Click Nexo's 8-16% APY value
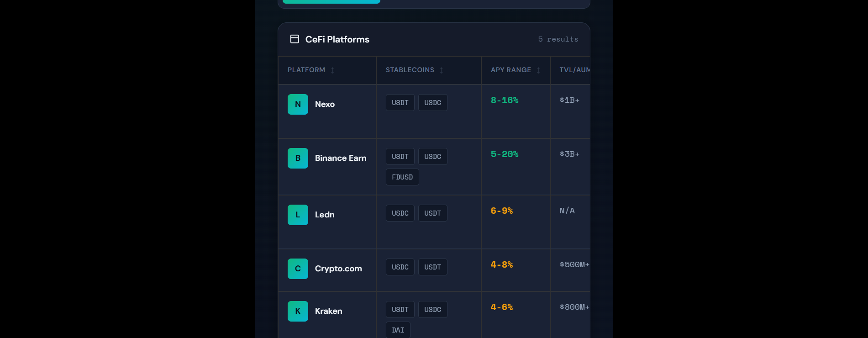The width and height of the screenshot is (868, 338). pyautogui.click(x=505, y=100)
